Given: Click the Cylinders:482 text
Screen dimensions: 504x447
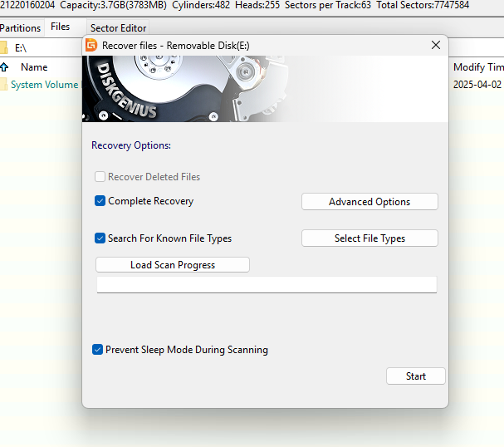Looking at the screenshot, I should tap(201, 5).
